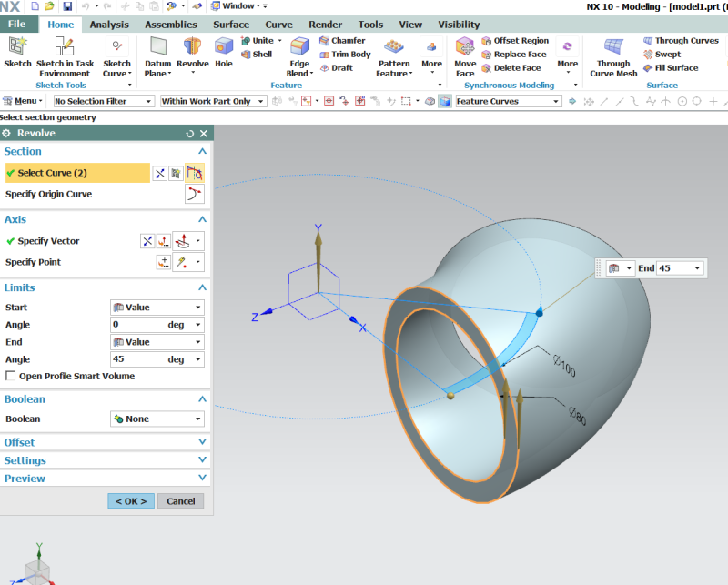
Task: Click the Sketch tool icon
Action: point(17,47)
